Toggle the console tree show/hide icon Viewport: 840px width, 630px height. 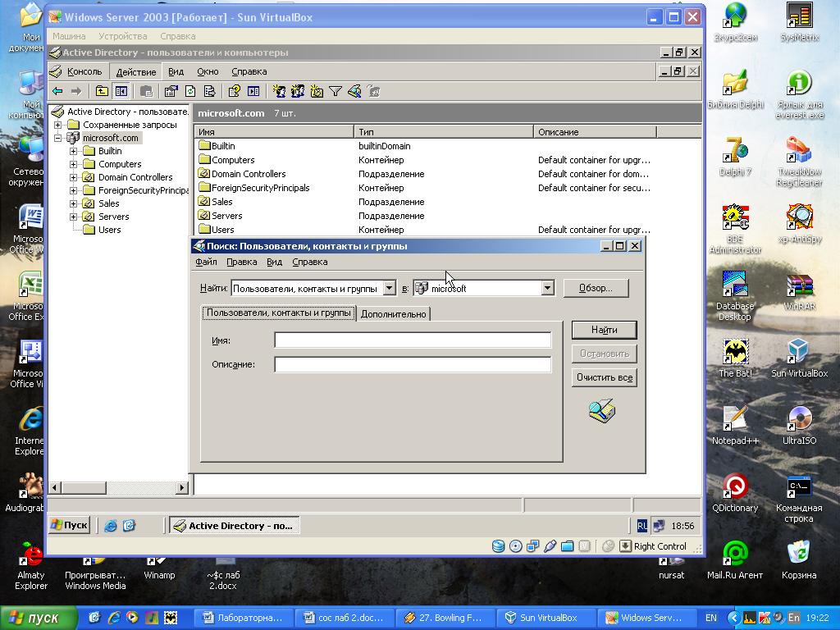coord(121,92)
